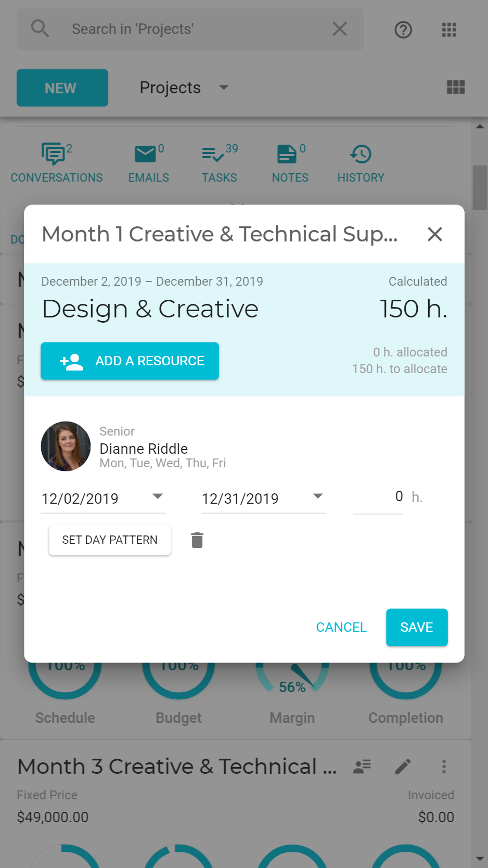Viewport: 488px width, 868px height.
Task: Open the end date 12/31/2019 dropdown
Action: (318, 496)
